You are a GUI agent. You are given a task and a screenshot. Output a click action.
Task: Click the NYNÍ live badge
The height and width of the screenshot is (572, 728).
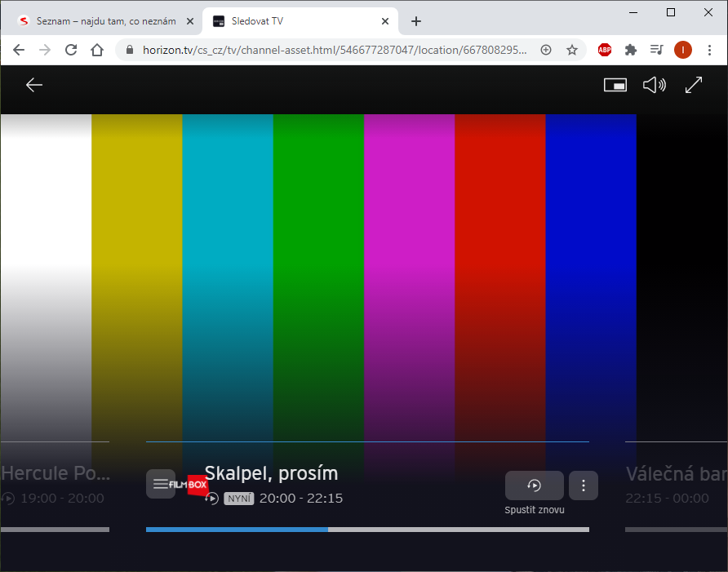238,499
